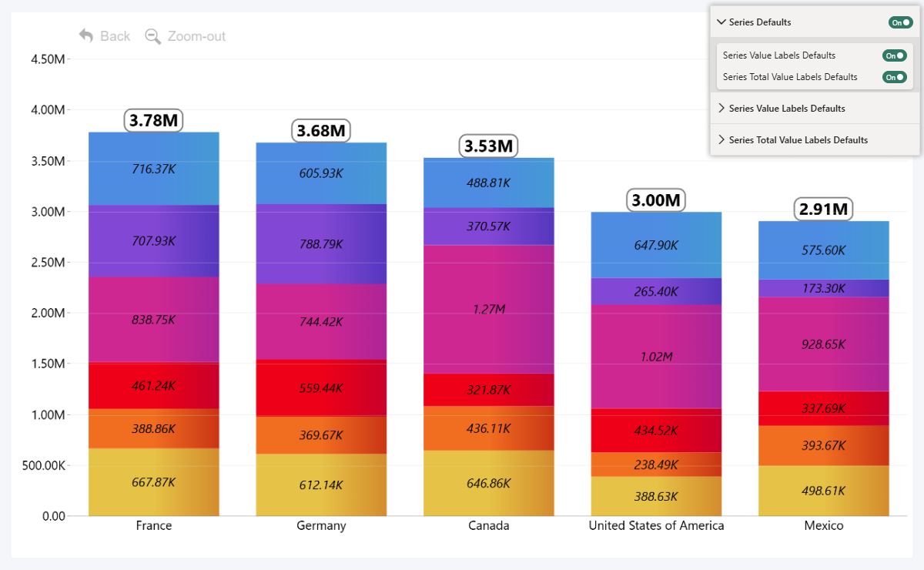Screen dimensions: 924x570
Task: Click USA purple segment 265.40K
Action: pos(656,291)
